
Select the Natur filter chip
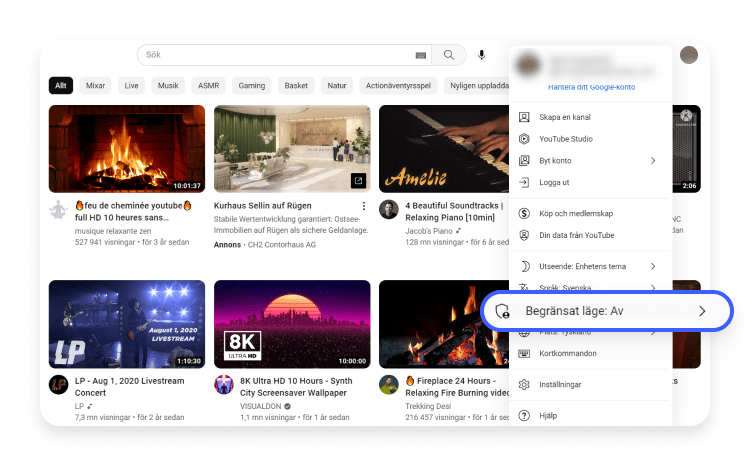coord(337,86)
